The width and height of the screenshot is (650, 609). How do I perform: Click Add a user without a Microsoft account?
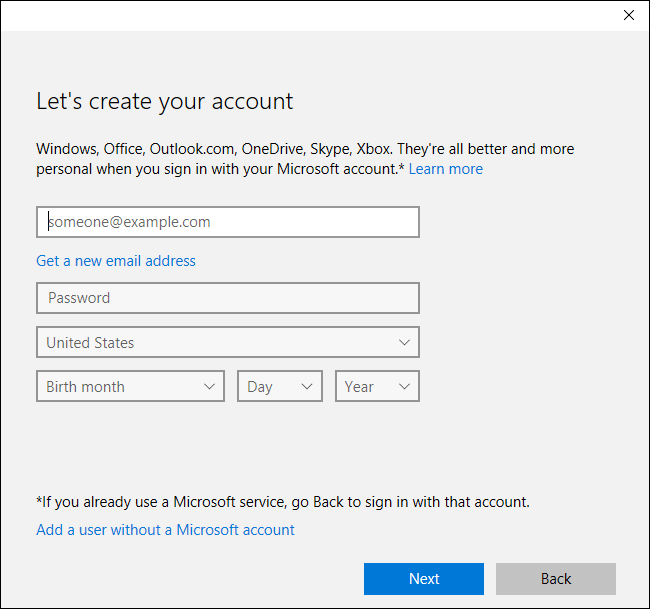click(x=165, y=530)
